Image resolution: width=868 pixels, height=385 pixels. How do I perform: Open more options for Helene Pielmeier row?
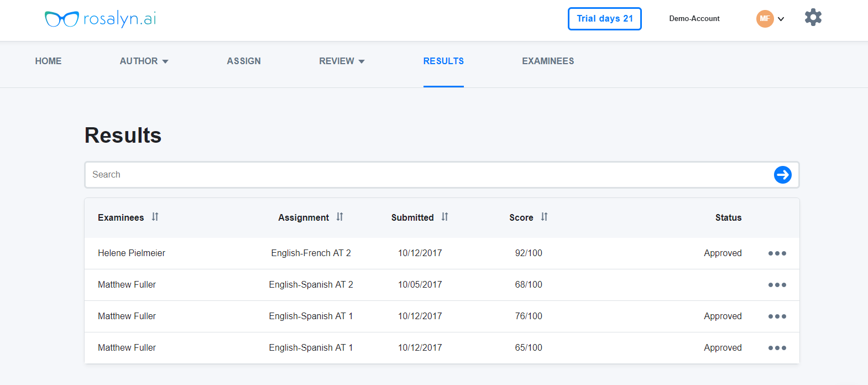777,253
